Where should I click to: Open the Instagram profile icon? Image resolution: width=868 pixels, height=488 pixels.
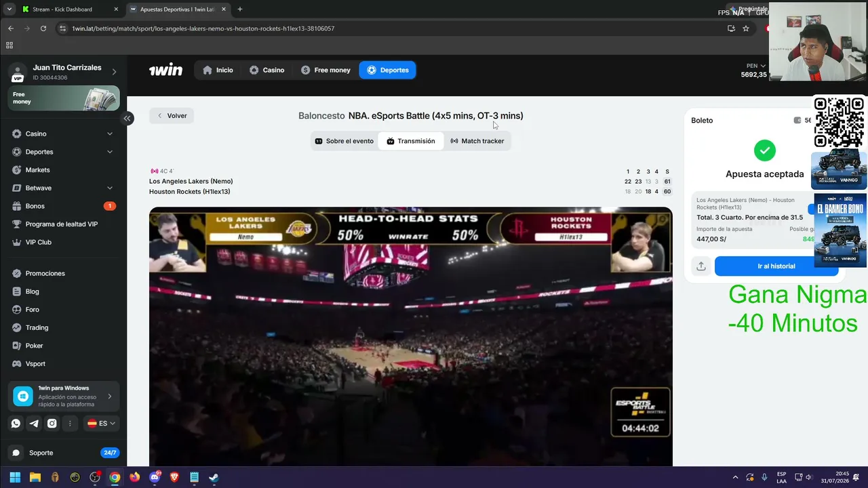click(x=52, y=424)
